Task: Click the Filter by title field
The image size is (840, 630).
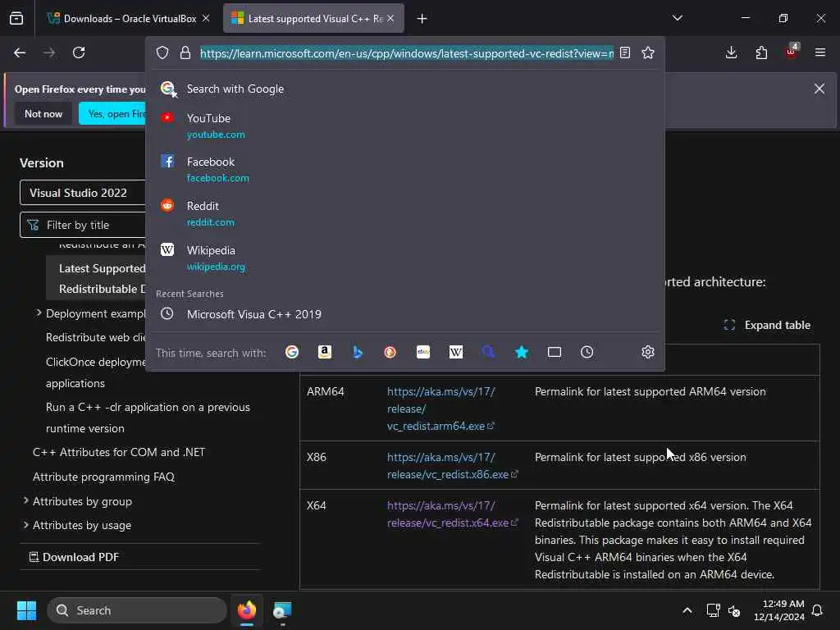Action: (83, 225)
